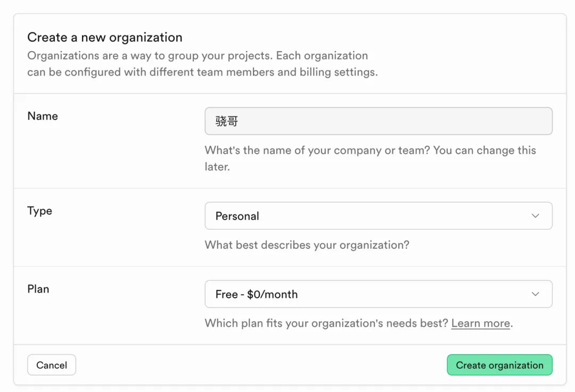
Task: Click 'Which plan fits your organization's needs' text
Action: point(326,323)
